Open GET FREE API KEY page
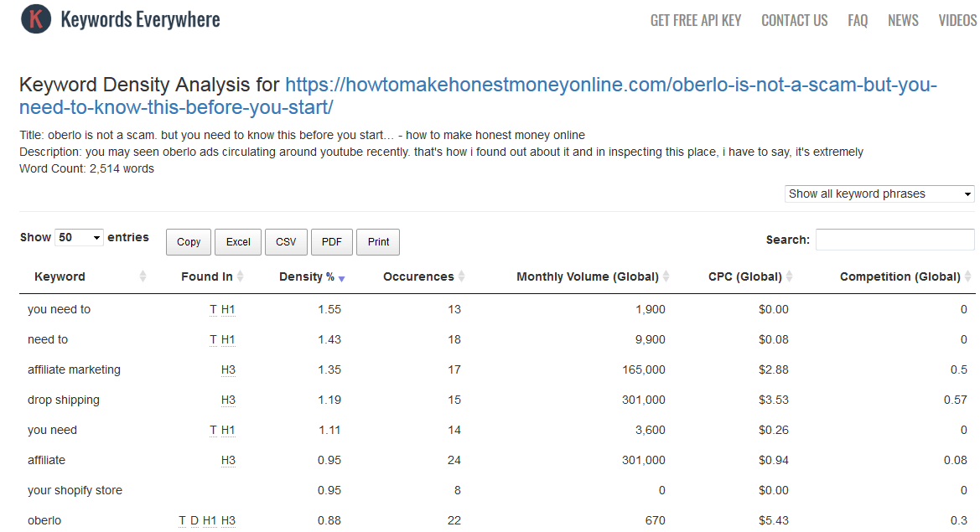 pyautogui.click(x=696, y=21)
